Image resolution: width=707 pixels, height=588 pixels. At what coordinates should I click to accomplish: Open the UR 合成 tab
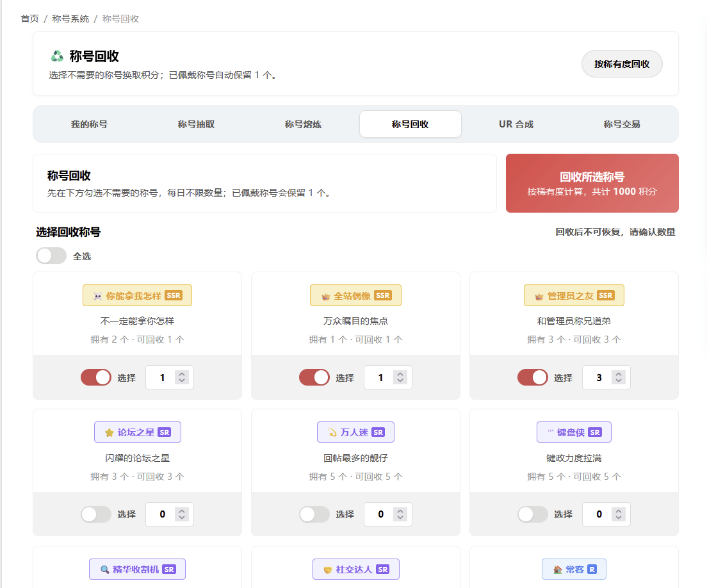pyautogui.click(x=516, y=124)
